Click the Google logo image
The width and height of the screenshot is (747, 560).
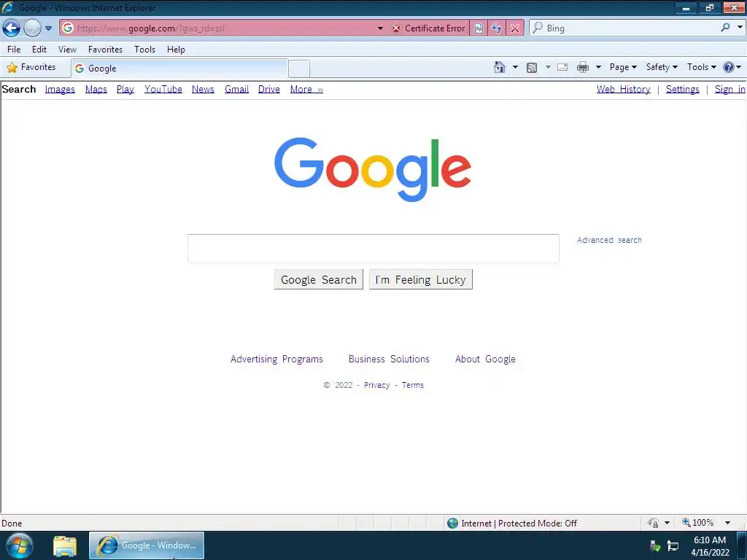click(373, 169)
